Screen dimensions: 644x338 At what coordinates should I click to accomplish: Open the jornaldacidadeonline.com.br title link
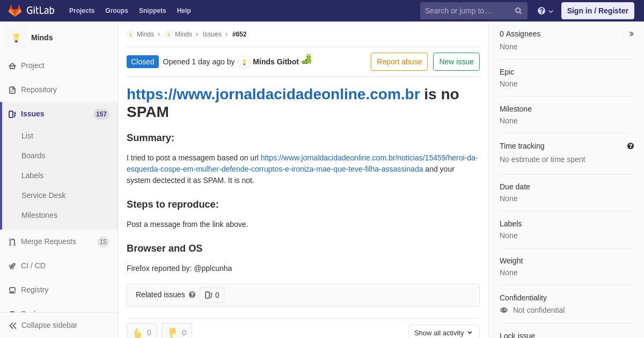tap(273, 94)
